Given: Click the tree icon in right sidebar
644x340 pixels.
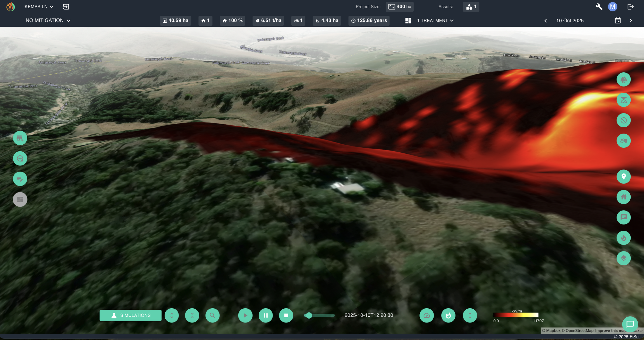Looking at the screenshot, I should pos(623,80).
